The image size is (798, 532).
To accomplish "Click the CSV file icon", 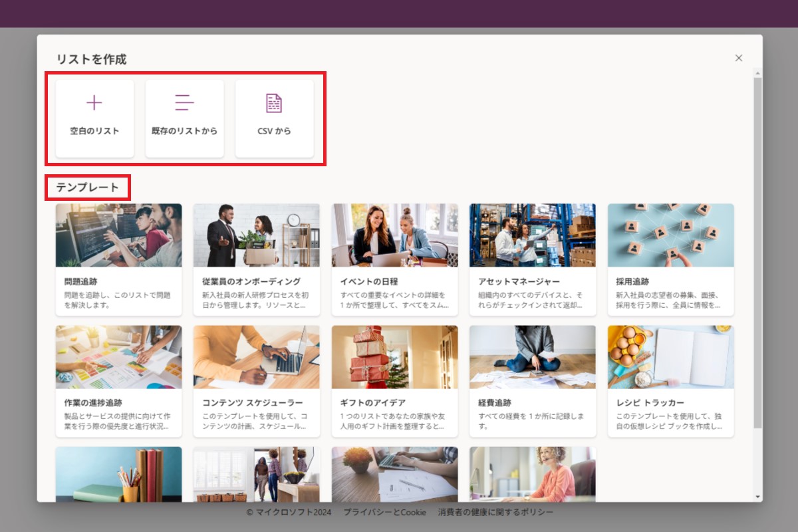I will tap(274, 102).
